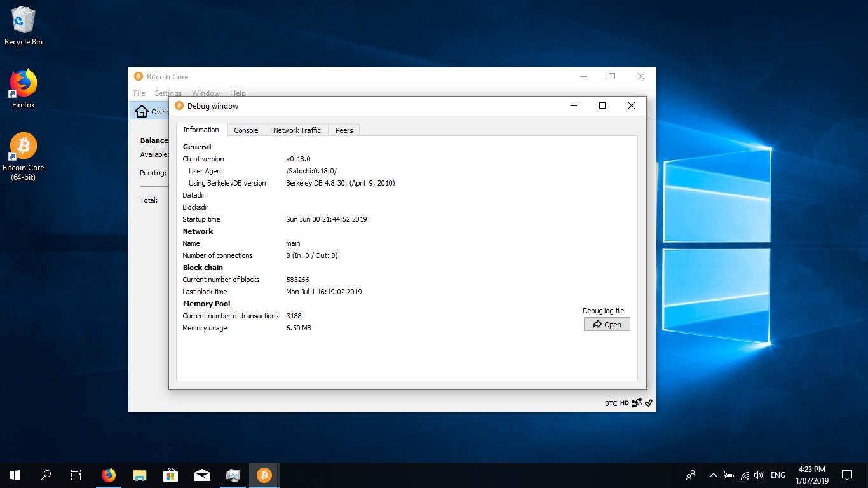This screenshot has width=868, height=488.
Task: Open Microsoft Store from the taskbar
Action: (170, 475)
